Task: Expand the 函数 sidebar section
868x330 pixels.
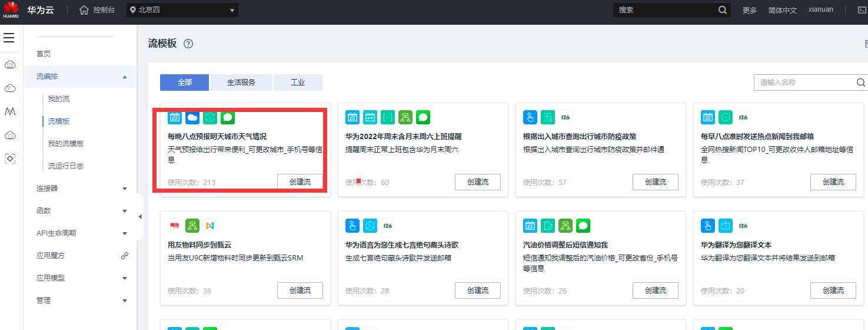Action: (x=125, y=211)
